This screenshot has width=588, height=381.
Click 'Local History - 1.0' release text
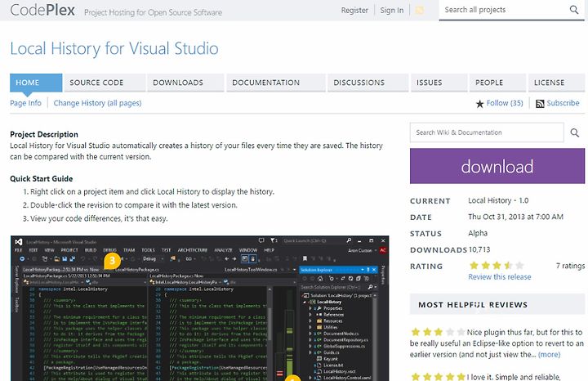[498, 200]
